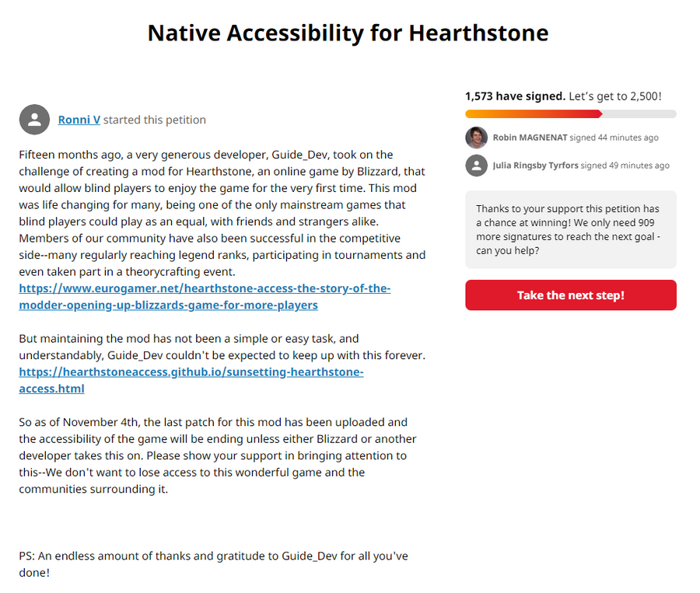Viewport: 700px width, 593px height.
Task: Click the Let's get to 2,500! goal text
Action: tap(615, 96)
